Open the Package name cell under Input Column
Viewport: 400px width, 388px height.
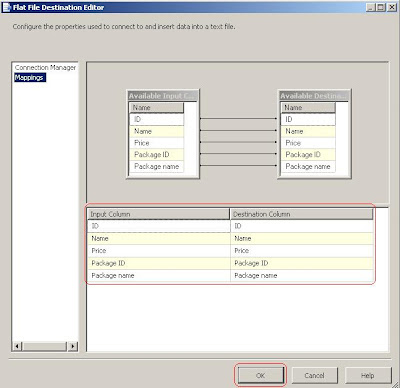[159, 275]
